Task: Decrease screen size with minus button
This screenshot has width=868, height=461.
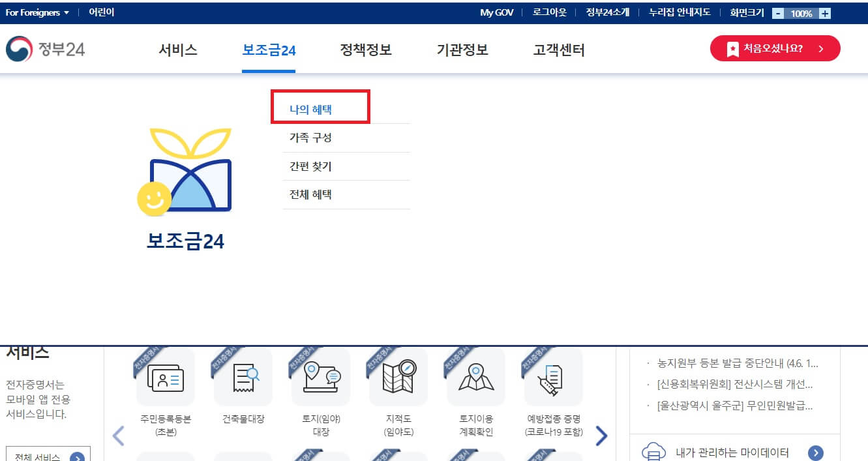Action: pos(778,13)
